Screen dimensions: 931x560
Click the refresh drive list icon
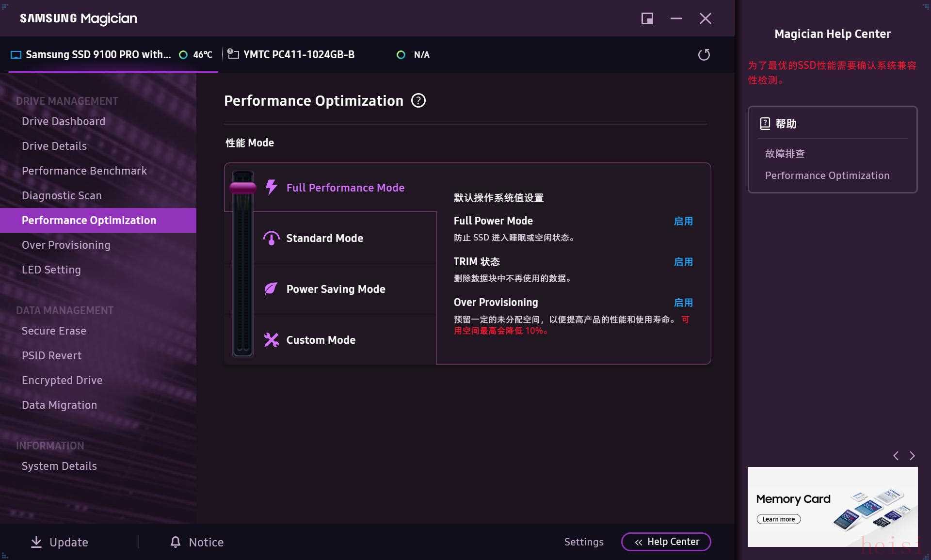click(704, 55)
